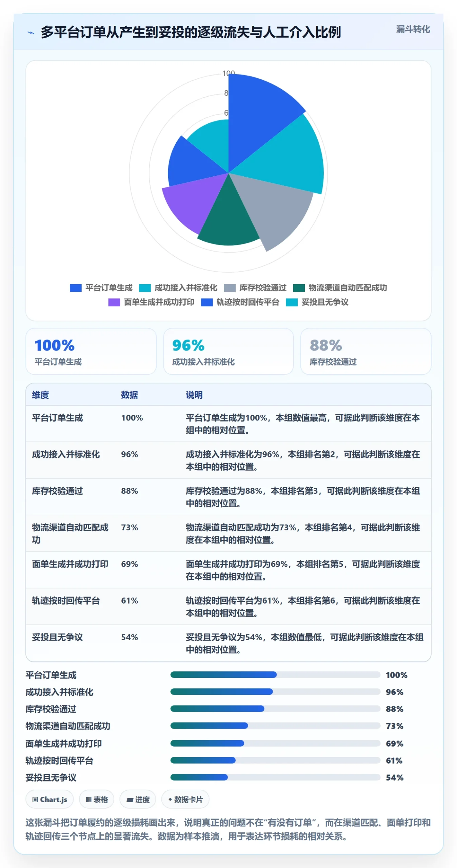Click the 维度 column header

tap(40, 395)
